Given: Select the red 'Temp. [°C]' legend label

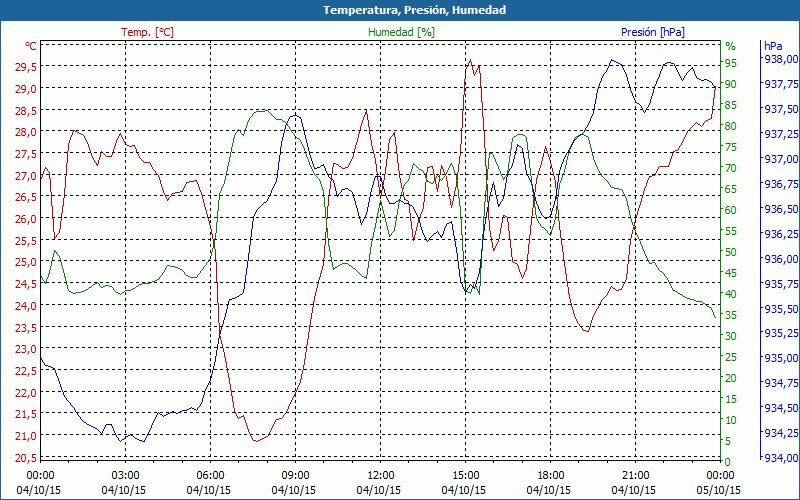Looking at the screenshot, I should click(x=147, y=32).
